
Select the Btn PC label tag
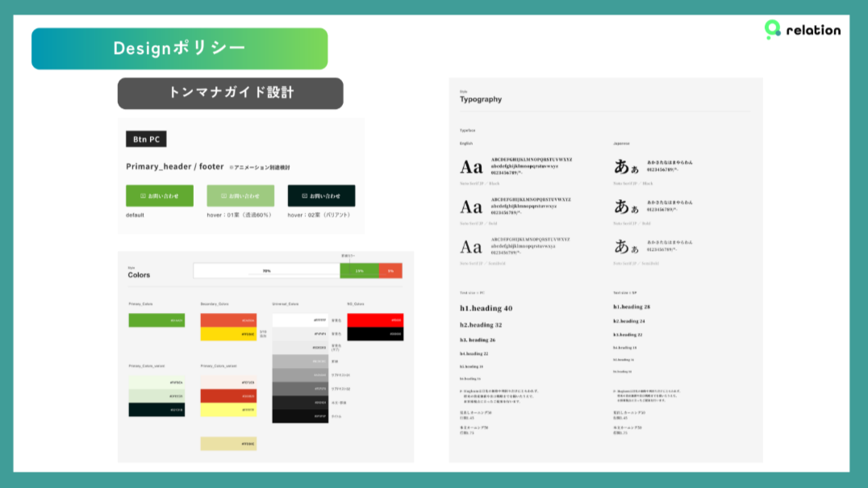point(146,140)
